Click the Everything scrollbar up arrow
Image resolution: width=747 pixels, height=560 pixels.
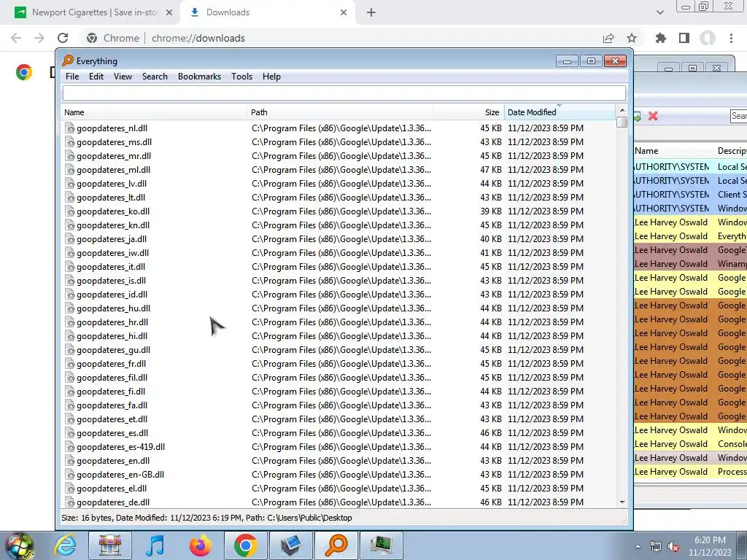tap(622, 110)
